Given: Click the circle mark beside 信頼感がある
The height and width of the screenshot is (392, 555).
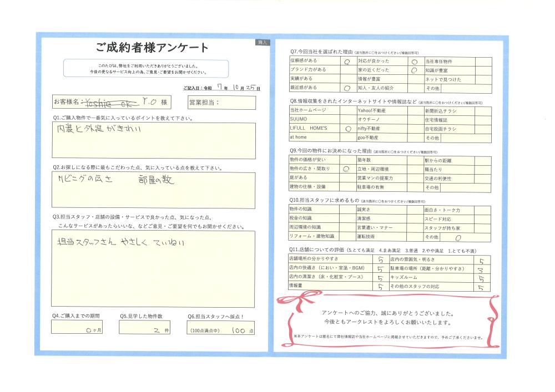Looking at the screenshot, I should click(347, 62).
